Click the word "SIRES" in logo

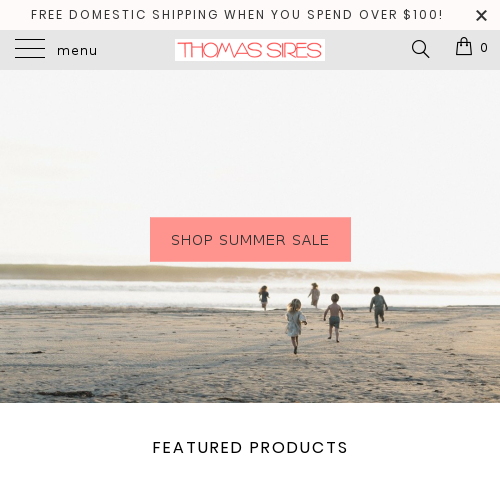(x=294, y=50)
